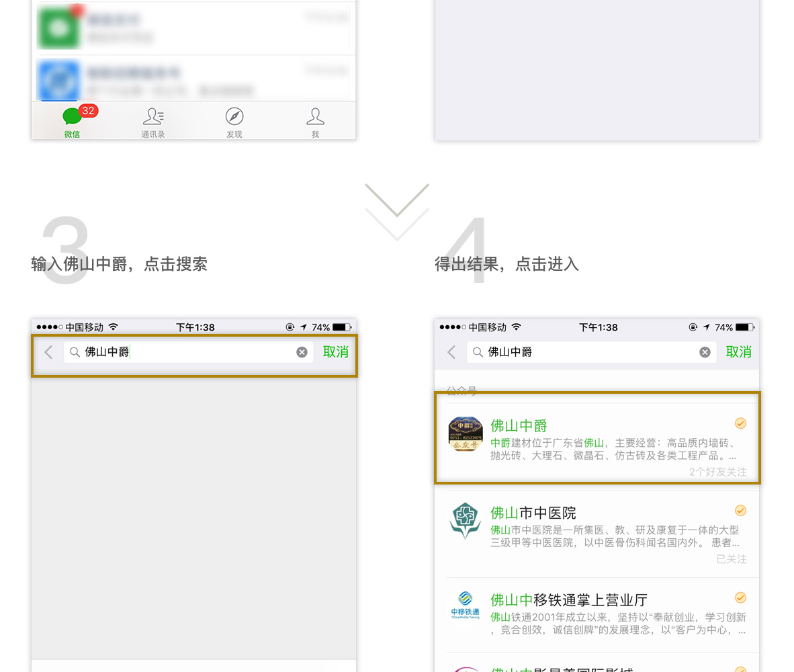Tap 取消 in step 4 search bar
The image size is (794, 672).
click(738, 352)
